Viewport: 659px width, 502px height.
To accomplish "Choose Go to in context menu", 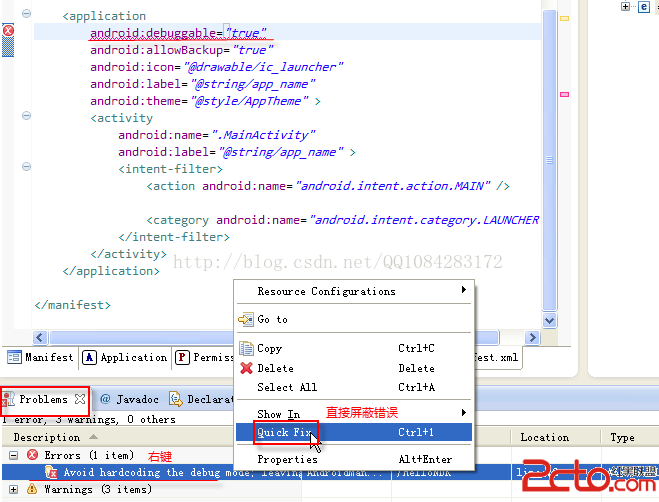I will (353, 320).
